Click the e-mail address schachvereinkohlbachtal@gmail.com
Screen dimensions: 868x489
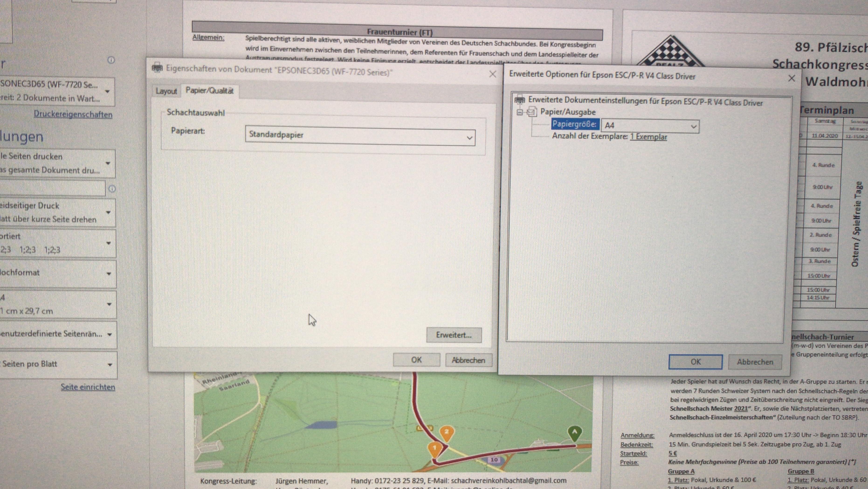coord(508,480)
